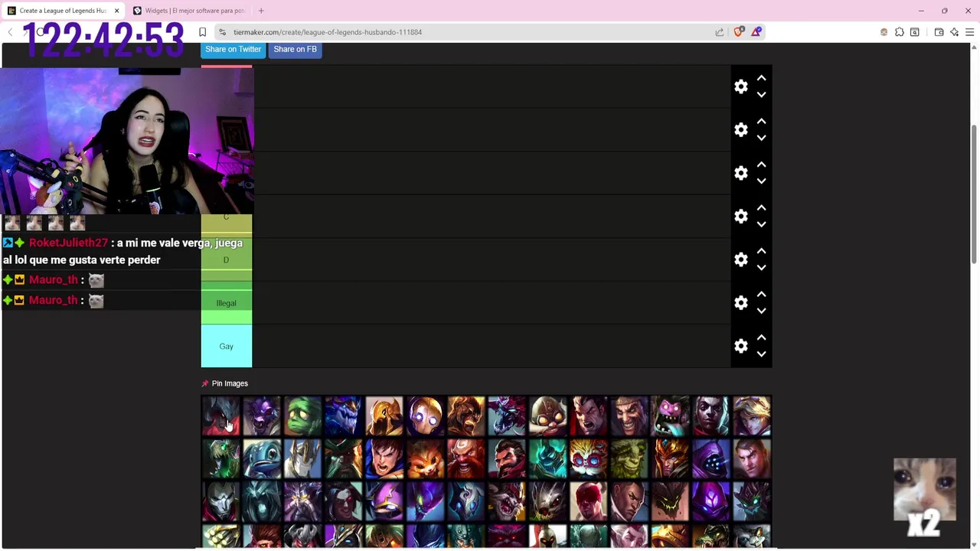Move the topmost tier row down
The height and width of the screenshot is (551, 980).
(761, 94)
